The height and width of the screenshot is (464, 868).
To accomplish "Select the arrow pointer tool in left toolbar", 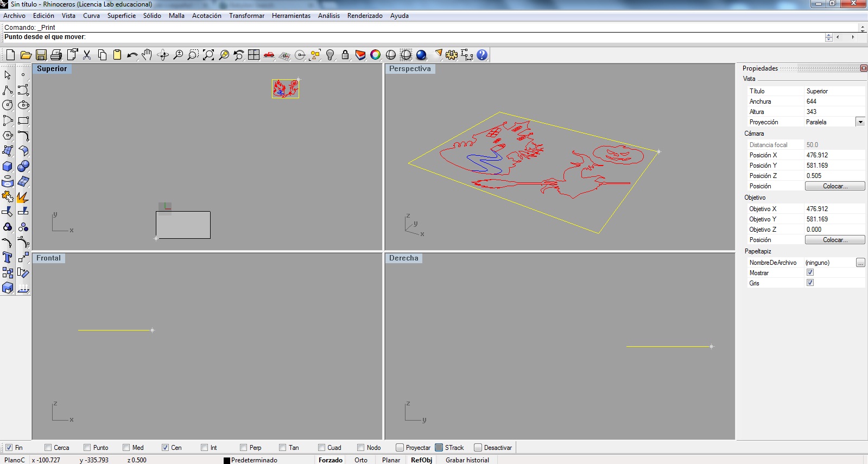I will click(8, 75).
